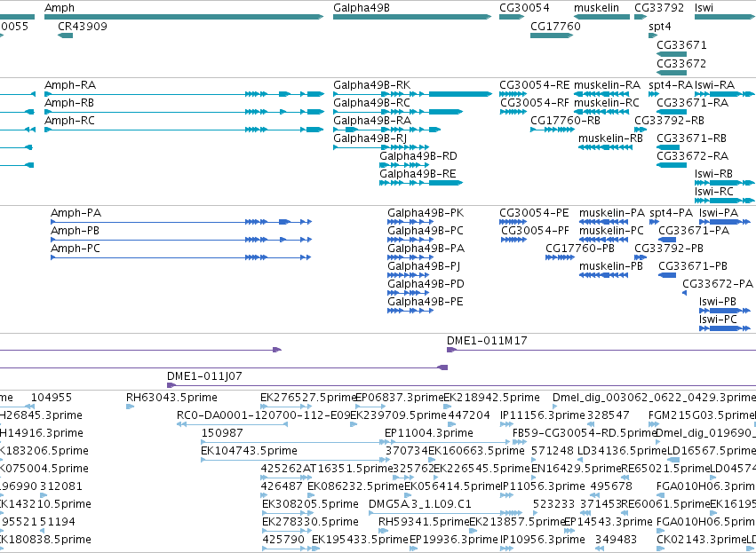Viewport: 756px width, 553px height.
Task: Select the CG33671-PB protein label
Action: pos(693,266)
